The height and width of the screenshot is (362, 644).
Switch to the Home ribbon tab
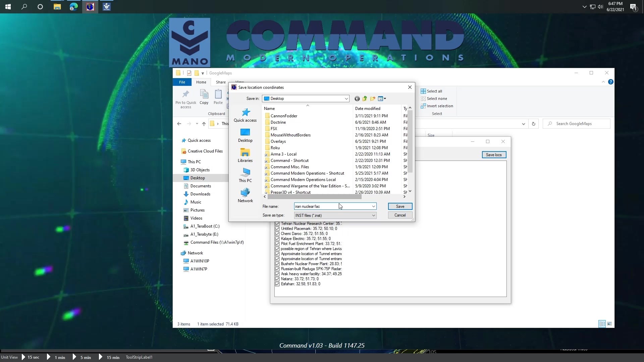pos(201,82)
